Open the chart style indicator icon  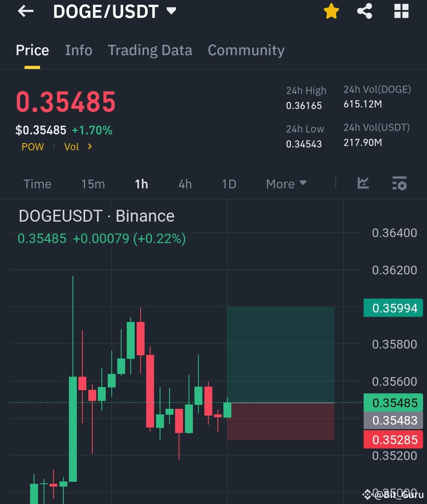pos(363,183)
